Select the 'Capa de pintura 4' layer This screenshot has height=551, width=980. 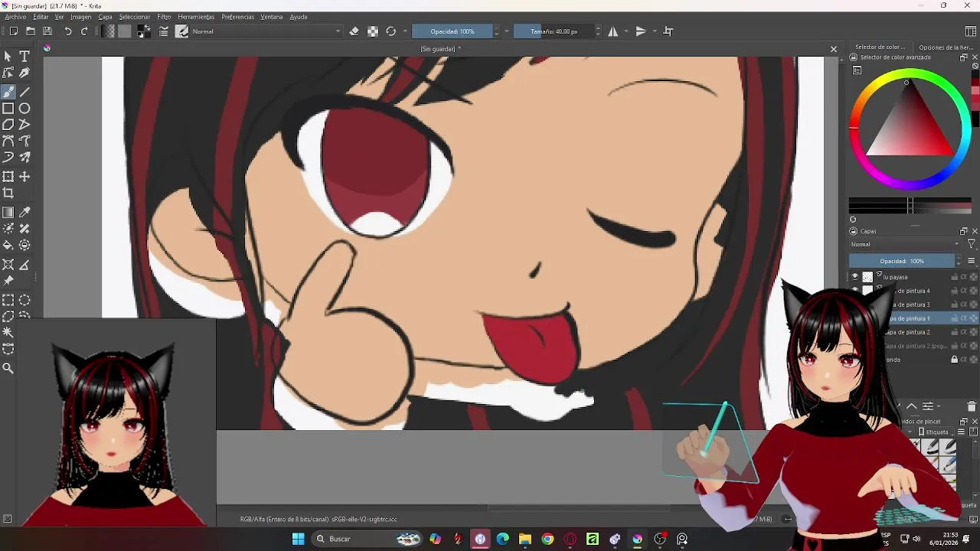(x=913, y=291)
